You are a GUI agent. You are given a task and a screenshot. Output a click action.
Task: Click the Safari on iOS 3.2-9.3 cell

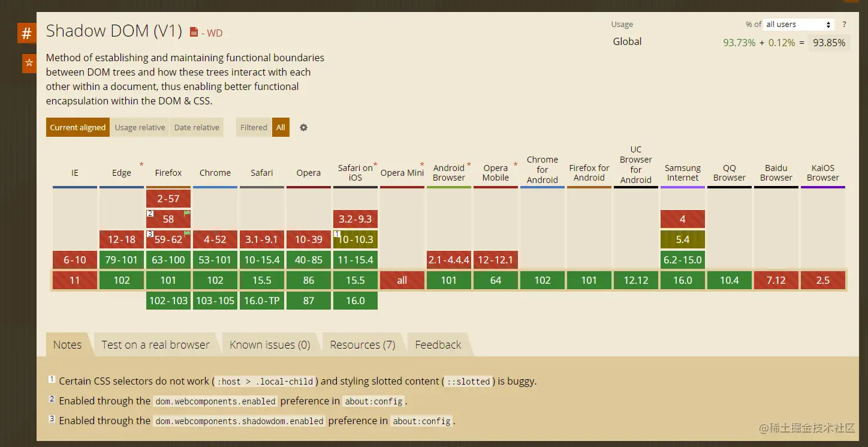click(355, 219)
